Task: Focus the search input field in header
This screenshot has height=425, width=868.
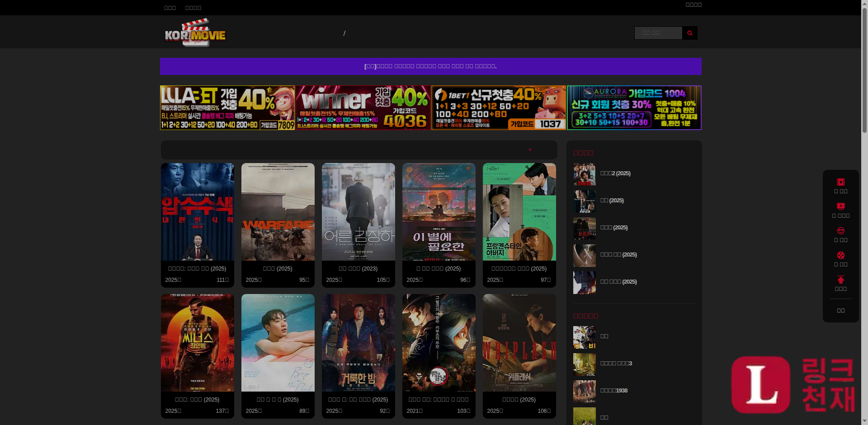Action: coord(658,33)
